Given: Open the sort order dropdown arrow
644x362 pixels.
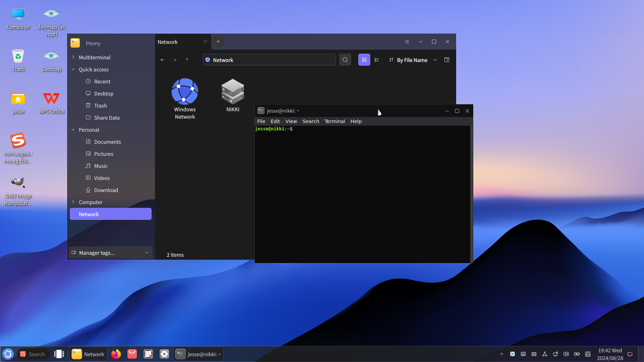Looking at the screenshot, I should pyautogui.click(x=435, y=60).
